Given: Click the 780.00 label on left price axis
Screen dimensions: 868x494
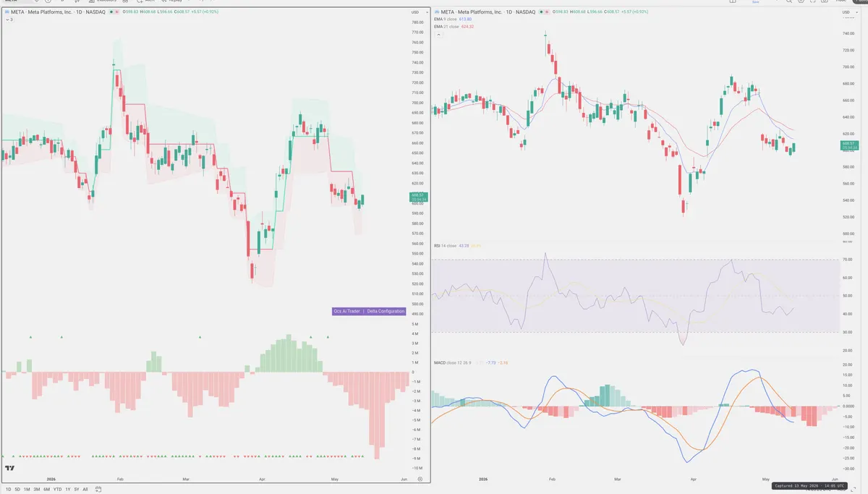Looking at the screenshot, I should pos(417,22).
